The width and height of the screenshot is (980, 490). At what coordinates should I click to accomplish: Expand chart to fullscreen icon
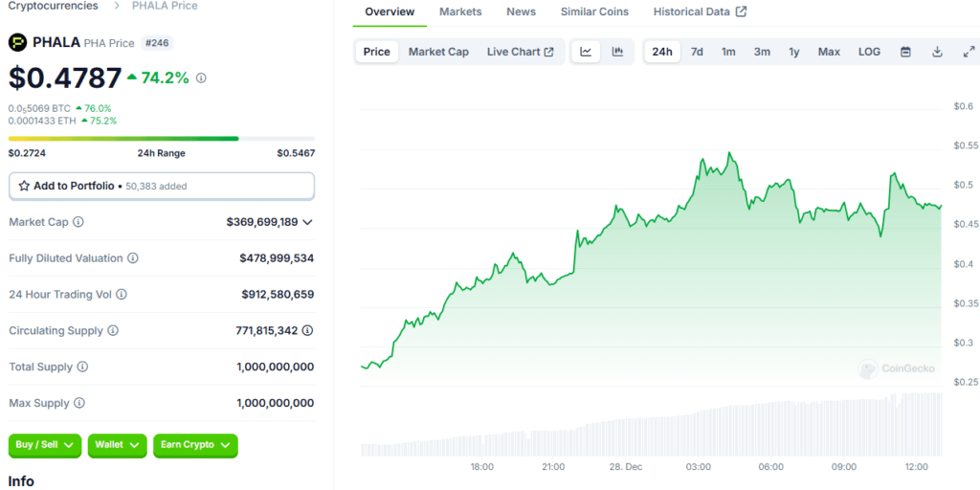tap(969, 52)
